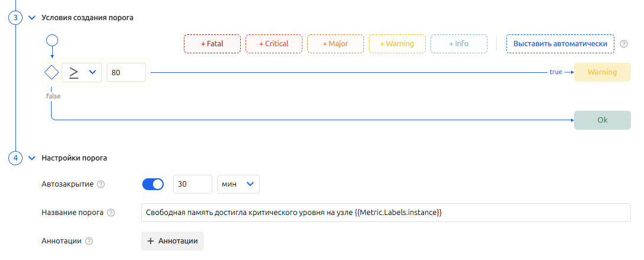The image size is (644, 260).
Task: Click the + Аннотации button
Action: click(173, 241)
